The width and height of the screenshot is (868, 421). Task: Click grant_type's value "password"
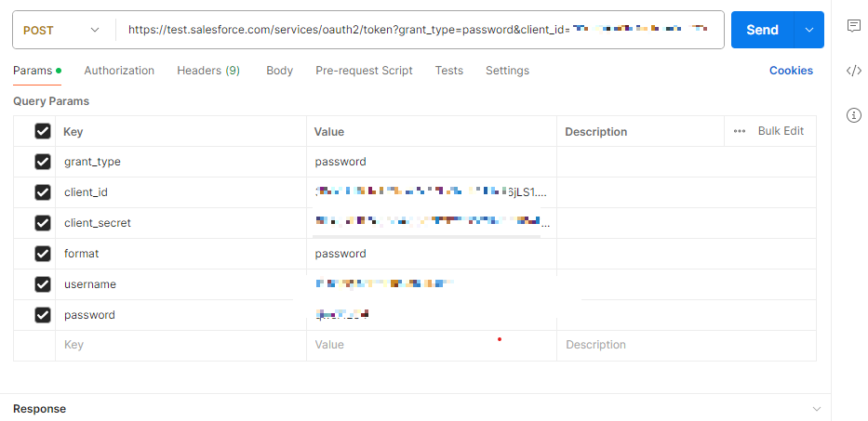(341, 162)
